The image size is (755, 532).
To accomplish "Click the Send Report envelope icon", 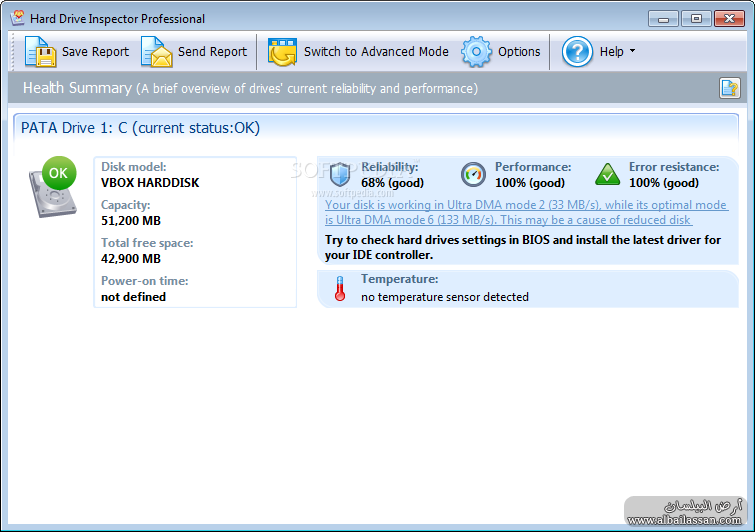I will pyautogui.click(x=157, y=52).
